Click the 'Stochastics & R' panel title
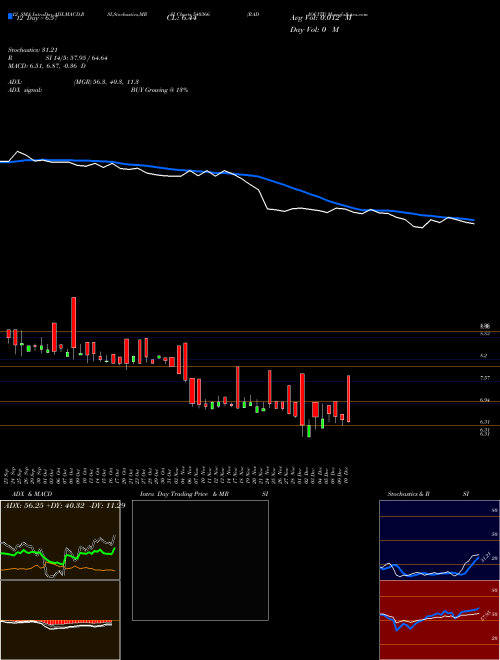The height and width of the screenshot is (660, 500). [409, 494]
